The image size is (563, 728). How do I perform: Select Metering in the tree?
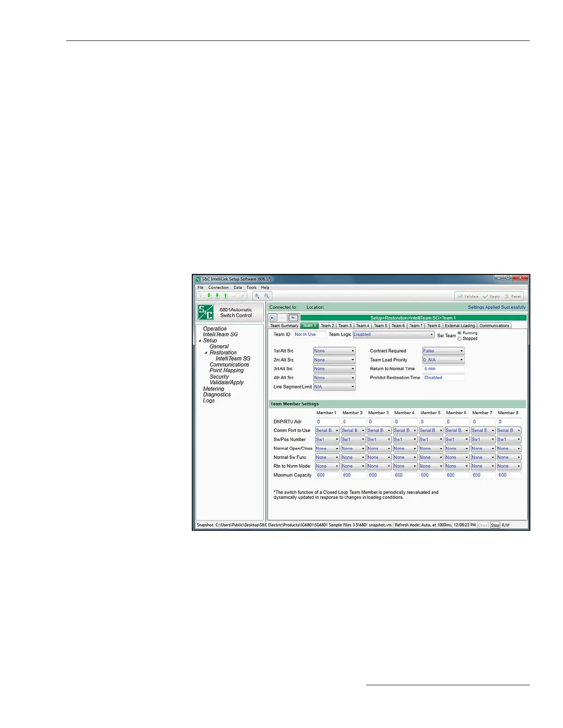[214, 389]
